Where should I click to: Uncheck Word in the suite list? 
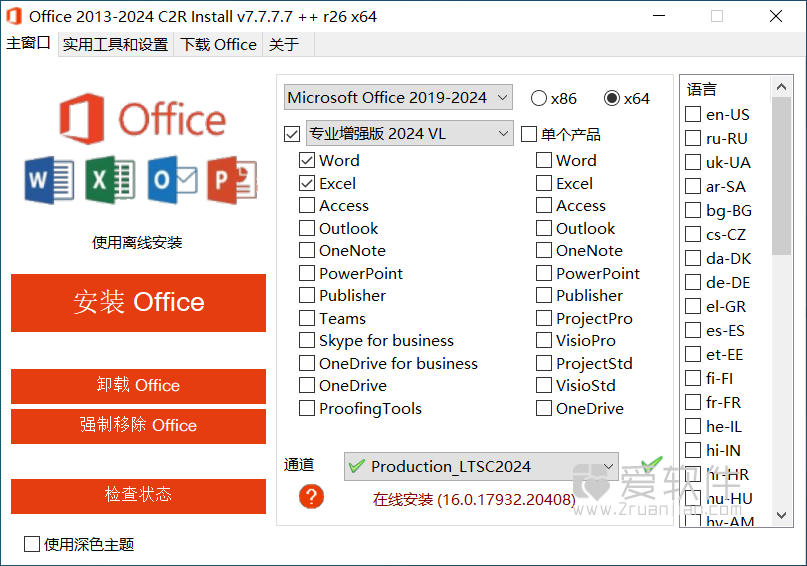pos(307,160)
